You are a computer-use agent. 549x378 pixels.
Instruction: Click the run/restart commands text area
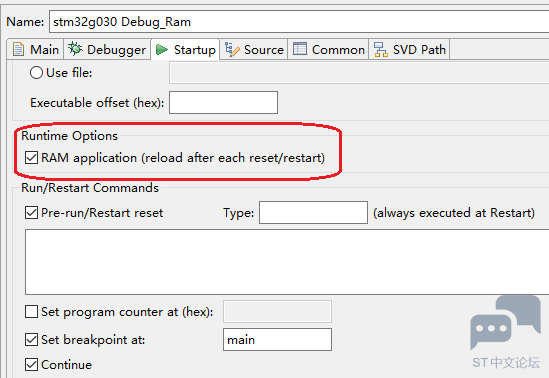pos(287,262)
